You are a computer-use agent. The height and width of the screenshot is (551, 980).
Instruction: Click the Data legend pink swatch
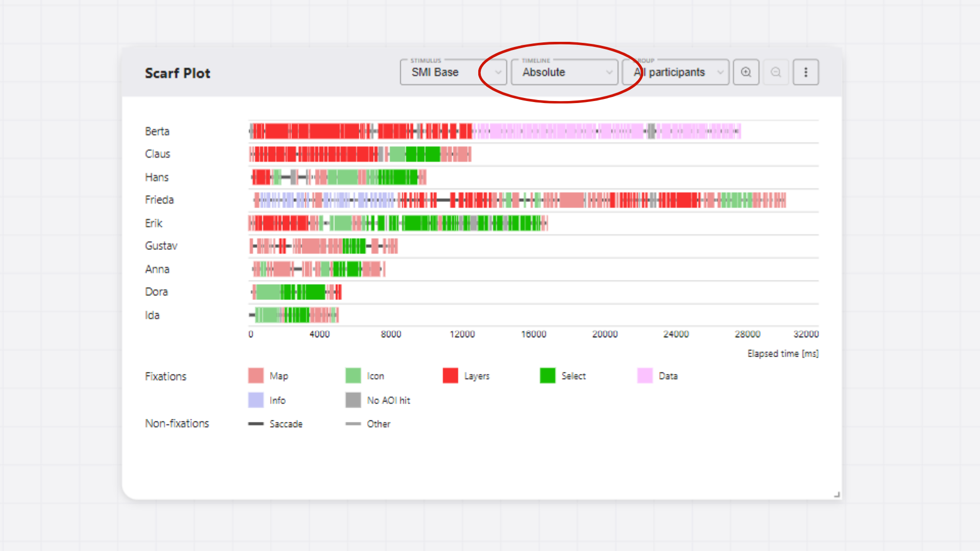645,376
